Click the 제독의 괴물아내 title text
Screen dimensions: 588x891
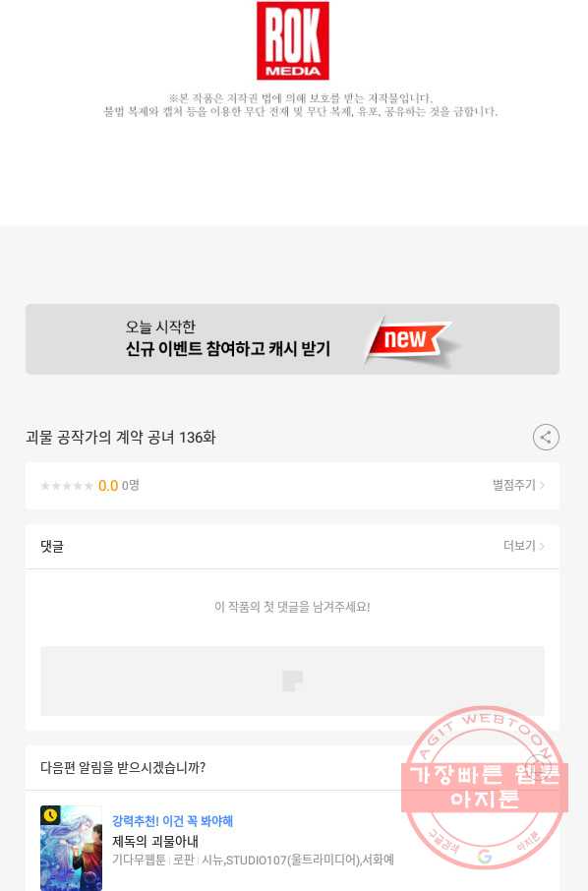point(155,841)
